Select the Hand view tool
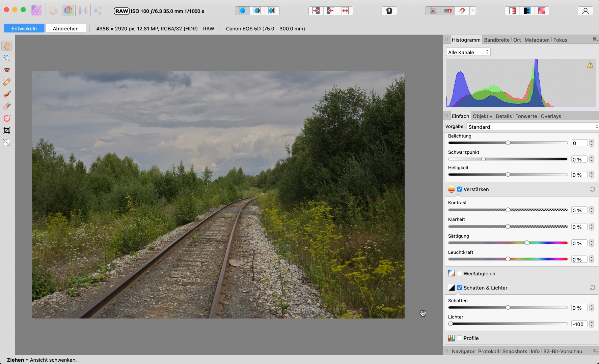599x364 pixels. click(7, 46)
